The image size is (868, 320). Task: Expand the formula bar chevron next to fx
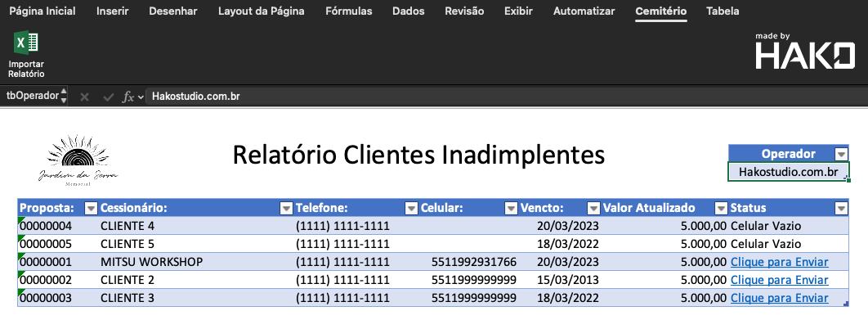point(141,97)
